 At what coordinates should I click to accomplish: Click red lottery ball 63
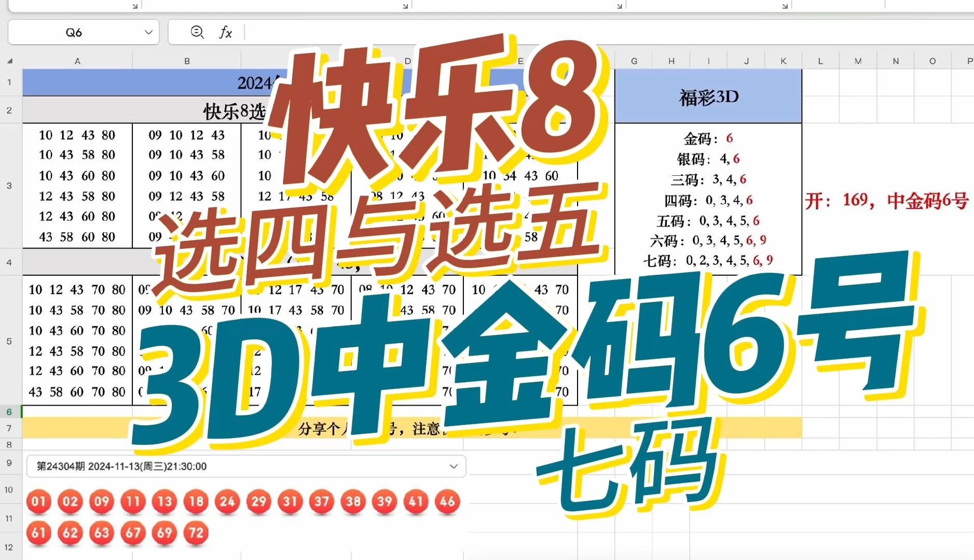point(102,533)
